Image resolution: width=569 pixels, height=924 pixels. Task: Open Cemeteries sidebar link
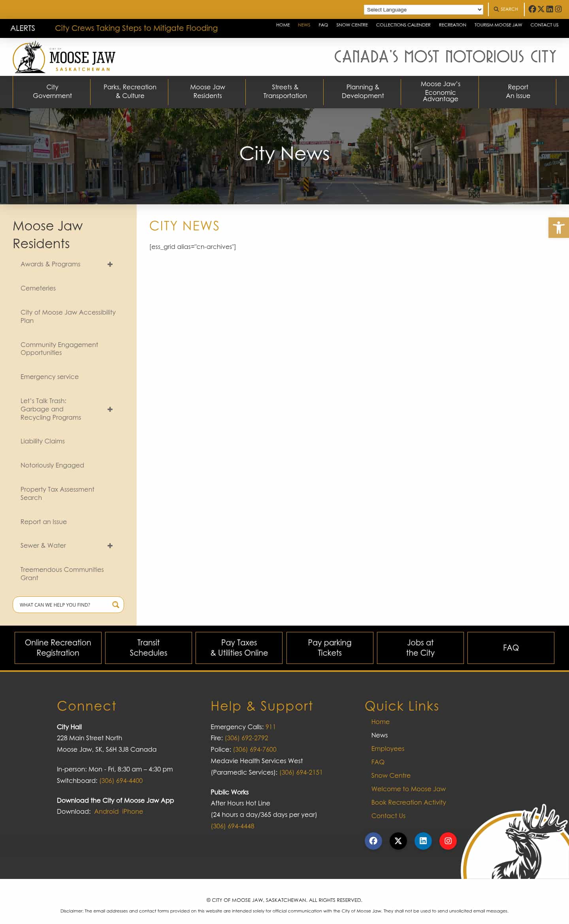tap(38, 288)
